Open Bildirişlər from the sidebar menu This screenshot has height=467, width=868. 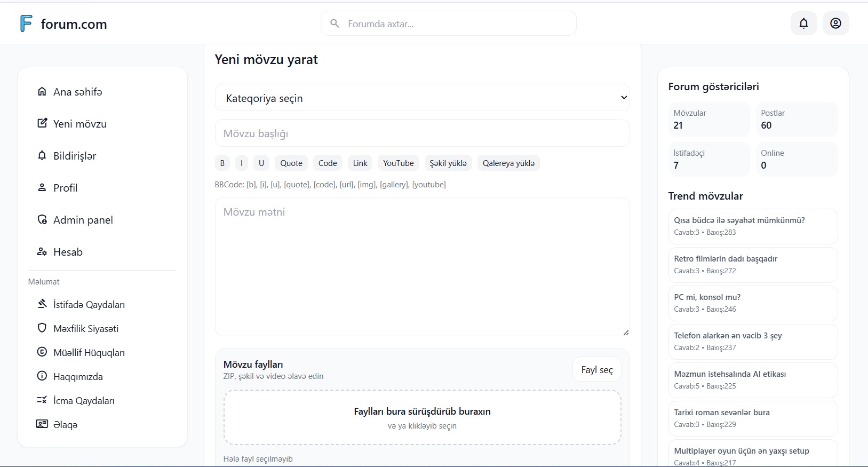click(x=75, y=156)
